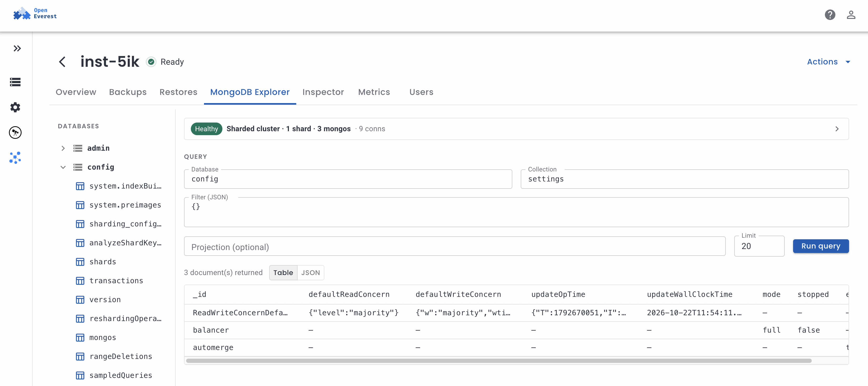Focus the Filter (JSON) text area
This screenshot has height=386, width=868.
coord(516,212)
